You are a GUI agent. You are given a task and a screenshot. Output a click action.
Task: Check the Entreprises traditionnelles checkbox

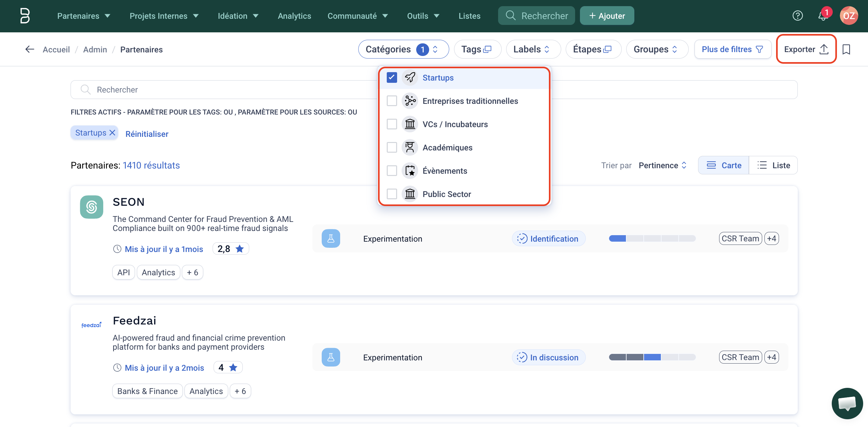[392, 101]
